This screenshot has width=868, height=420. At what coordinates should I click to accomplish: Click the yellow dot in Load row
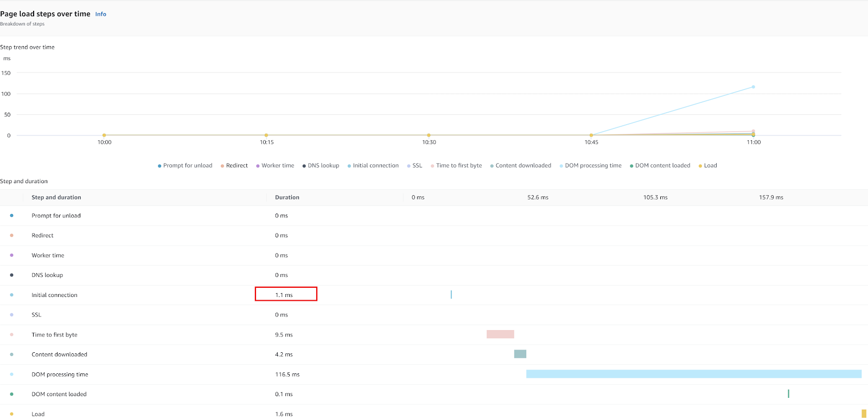[x=11, y=414]
